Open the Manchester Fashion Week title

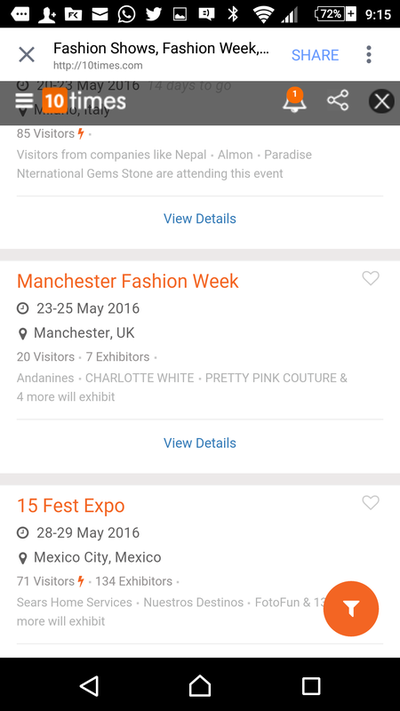pos(128,281)
